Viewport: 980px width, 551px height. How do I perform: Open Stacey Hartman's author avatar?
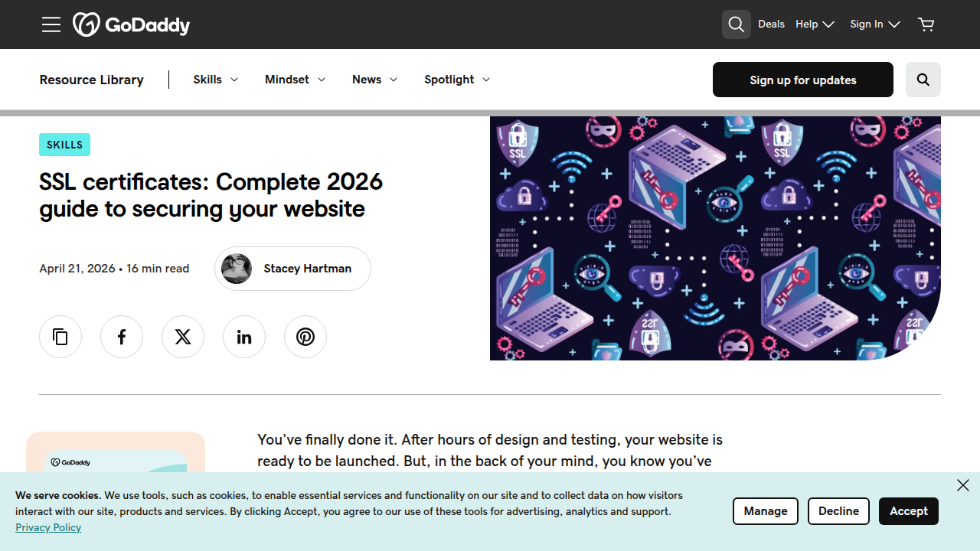tap(237, 269)
